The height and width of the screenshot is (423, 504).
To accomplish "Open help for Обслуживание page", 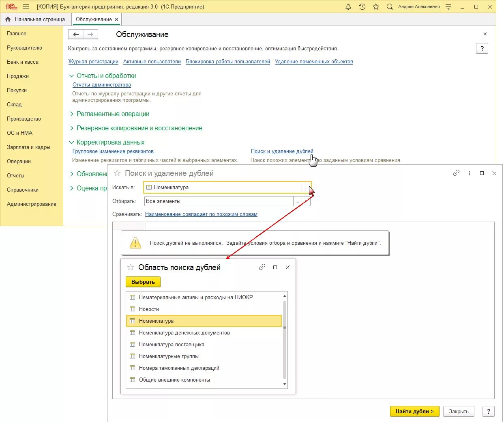I will click(482, 49).
